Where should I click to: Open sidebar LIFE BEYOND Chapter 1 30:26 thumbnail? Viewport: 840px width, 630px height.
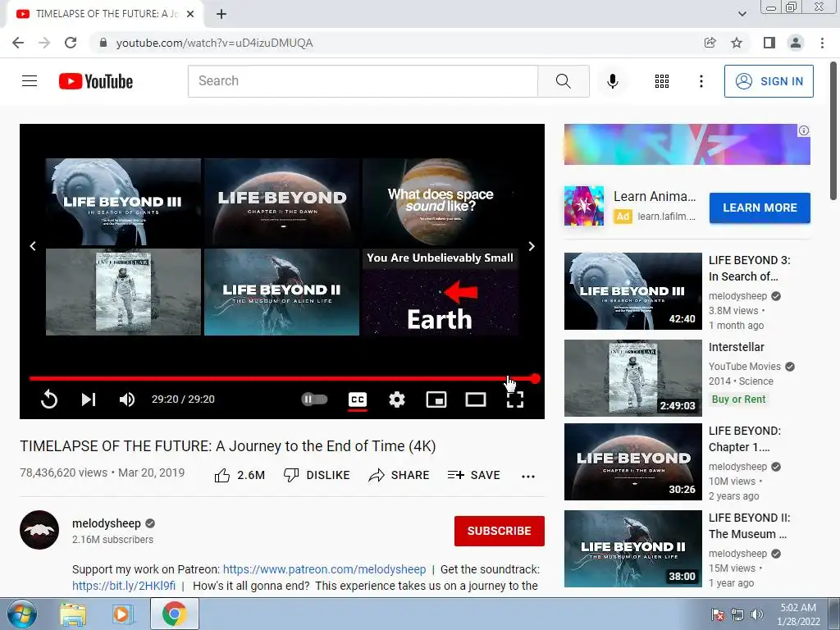coord(632,461)
